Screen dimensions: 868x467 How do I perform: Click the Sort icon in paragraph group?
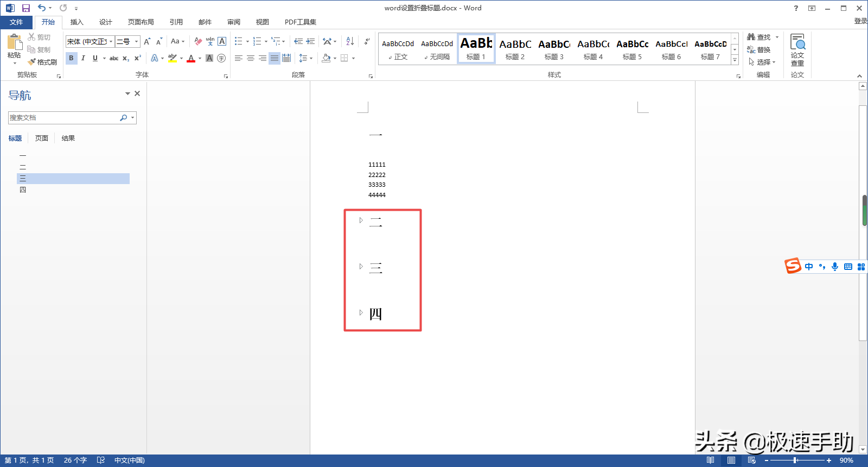click(x=350, y=41)
